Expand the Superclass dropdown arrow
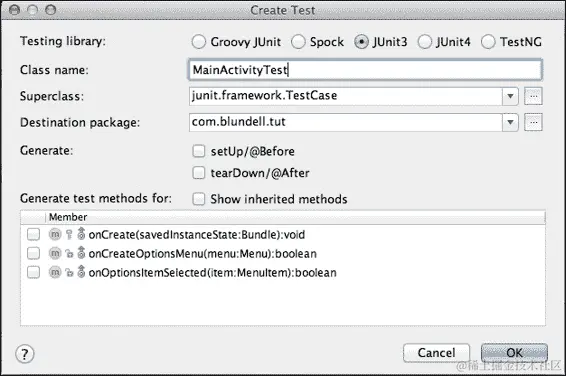This screenshot has width=566, height=376. [510, 96]
